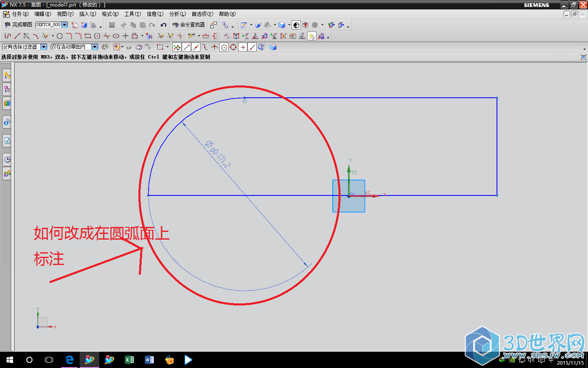Open the Reuse Library books sidebar tab
The height and width of the screenshot is (368, 588).
pyautogui.click(x=7, y=103)
